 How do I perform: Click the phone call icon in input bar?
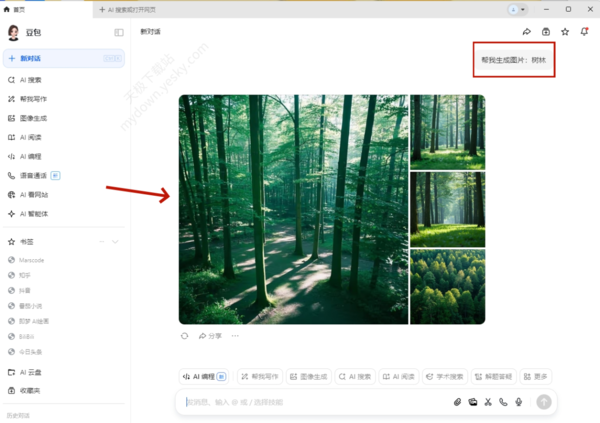tap(503, 402)
